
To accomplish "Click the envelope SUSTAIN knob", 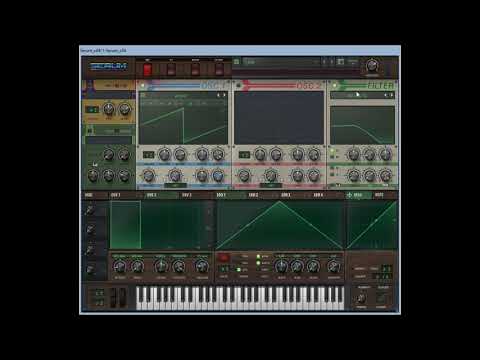I will 178,266.
